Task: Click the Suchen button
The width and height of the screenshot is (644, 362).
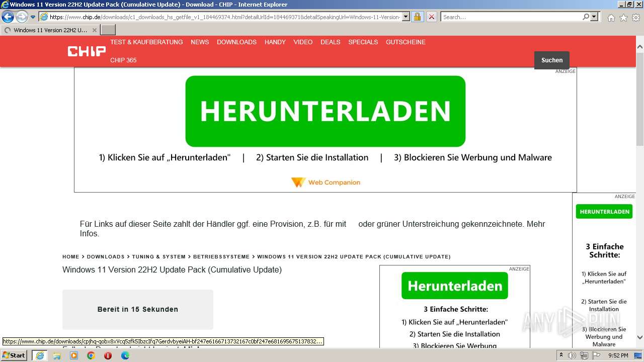Action: point(552,60)
